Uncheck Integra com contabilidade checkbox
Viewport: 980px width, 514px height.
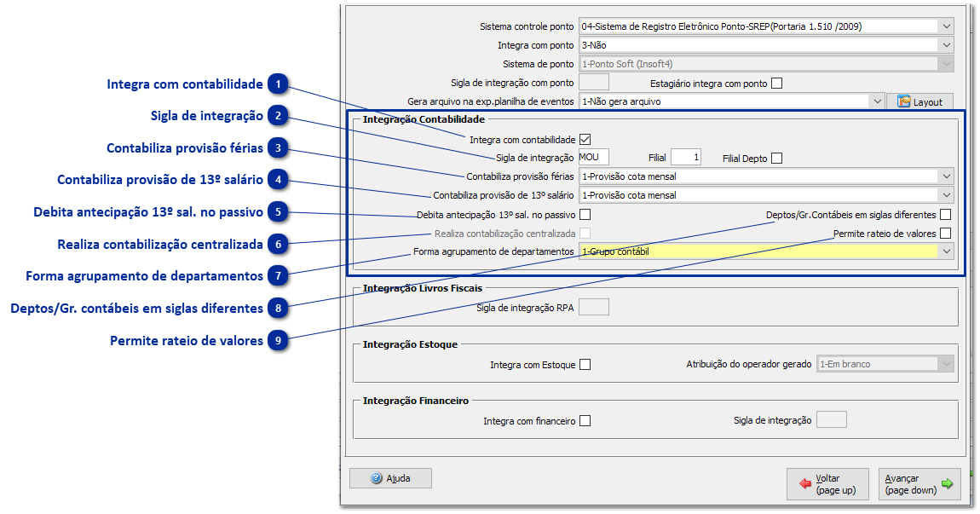tap(585, 140)
